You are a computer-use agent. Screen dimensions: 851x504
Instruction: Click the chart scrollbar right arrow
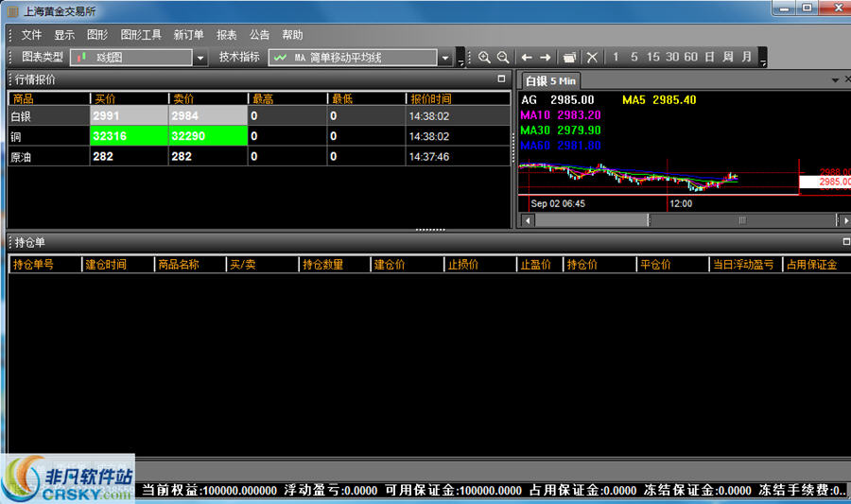point(845,220)
